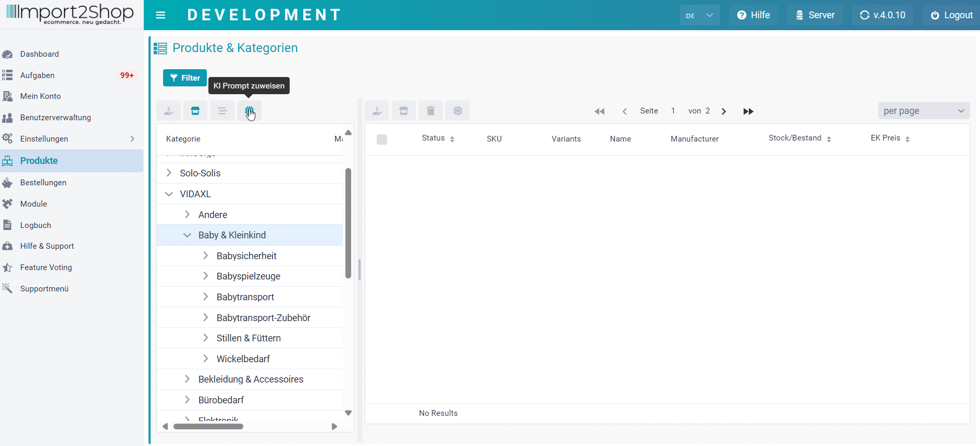Click the store icon in category toolbar
Viewport: 980px width, 446px height.
pos(195,111)
